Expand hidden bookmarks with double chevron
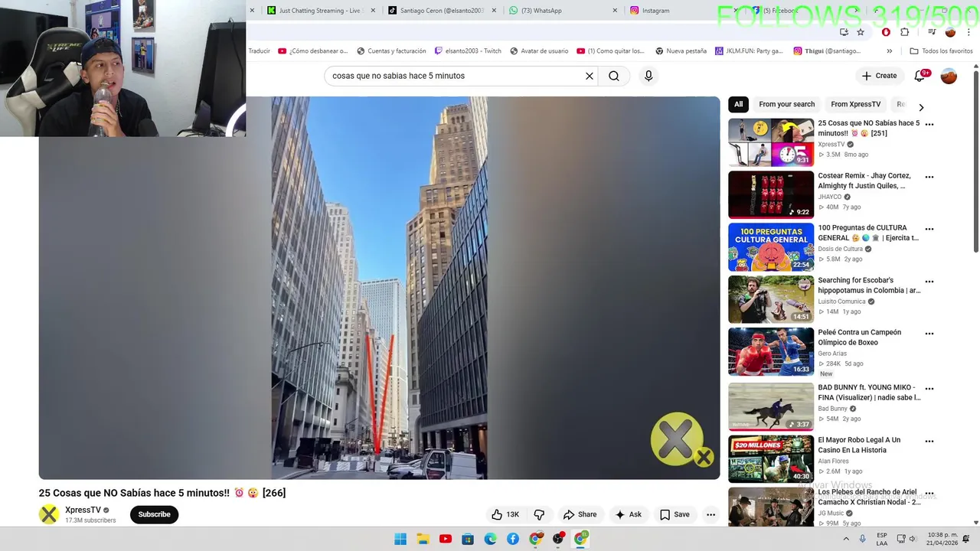 coord(889,51)
